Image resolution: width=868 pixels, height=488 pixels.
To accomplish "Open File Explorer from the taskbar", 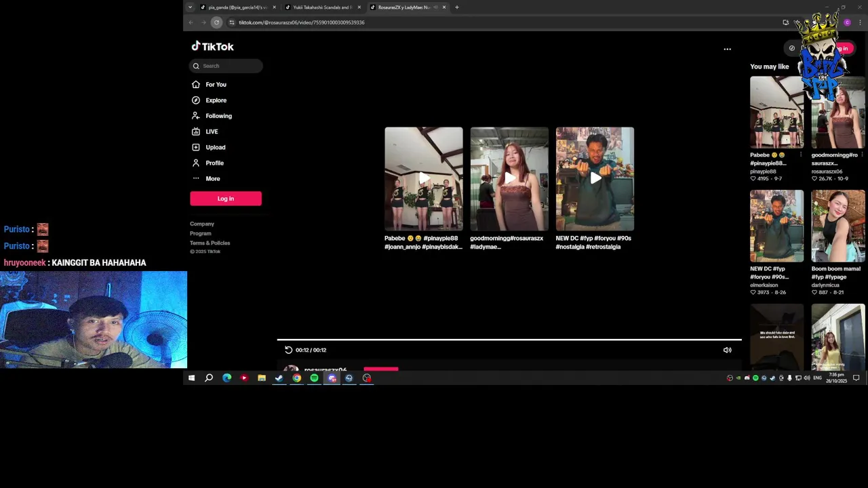I will pos(262,378).
